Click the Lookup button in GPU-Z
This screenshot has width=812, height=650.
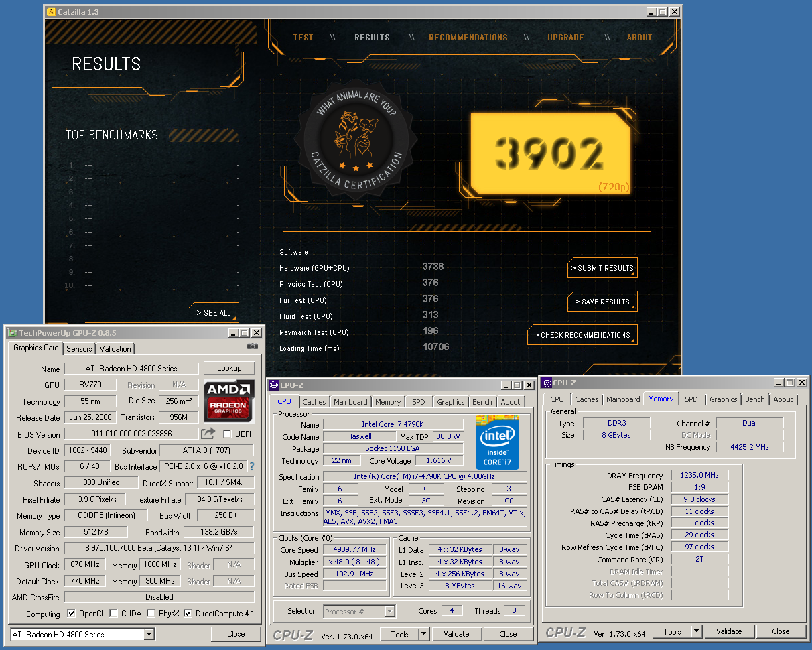pos(229,368)
